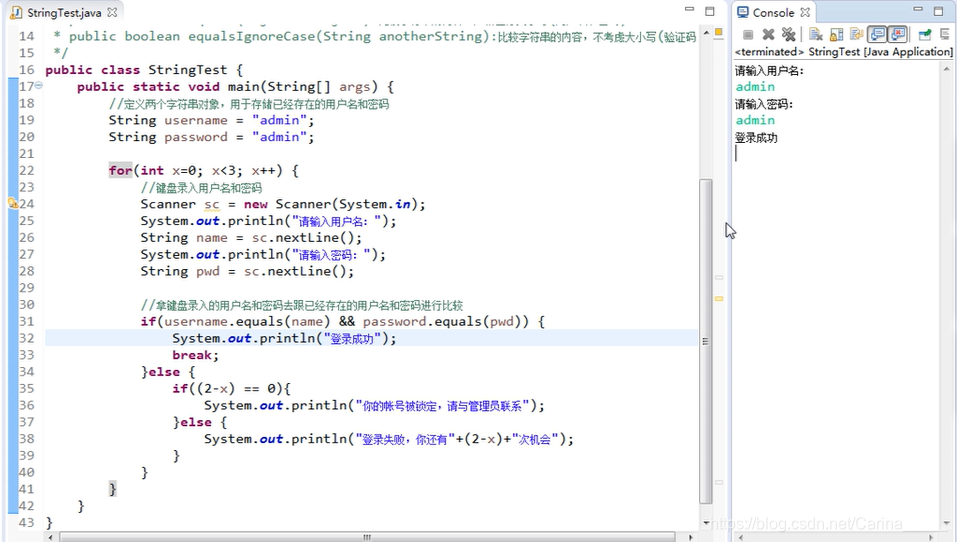Viewport: 957px width, 542px height.
Task: Click the yellow warning marker in the overview ruler
Action: 719,298
